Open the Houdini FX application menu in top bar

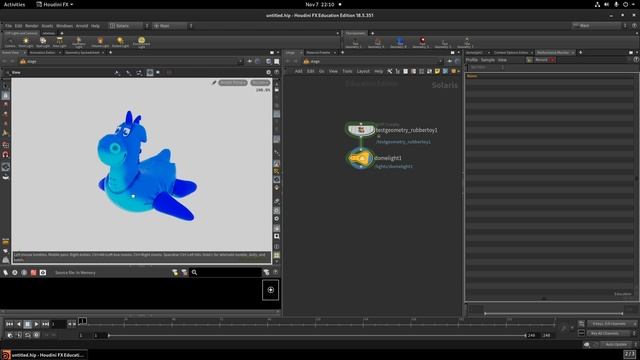[x=55, y=4]
